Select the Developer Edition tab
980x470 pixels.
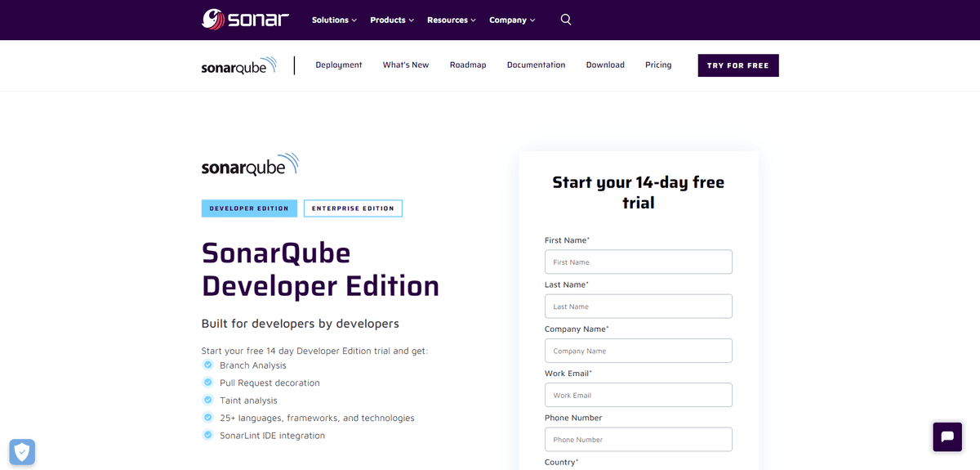[249, 208]
